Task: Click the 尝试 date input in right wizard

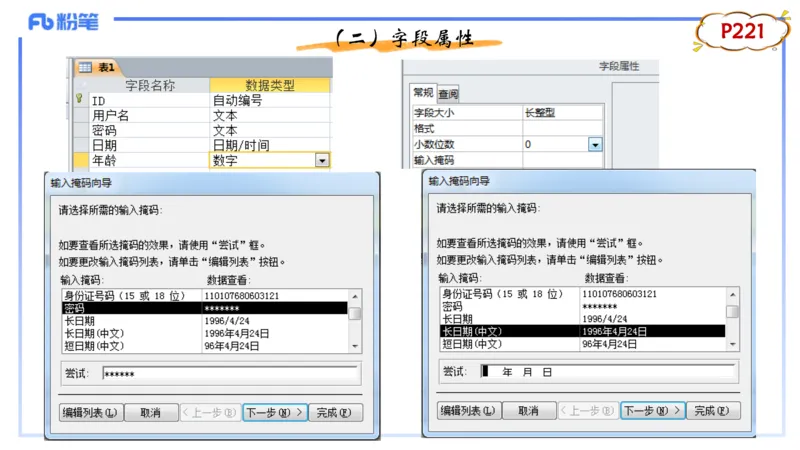Action: tap(608, 372)
